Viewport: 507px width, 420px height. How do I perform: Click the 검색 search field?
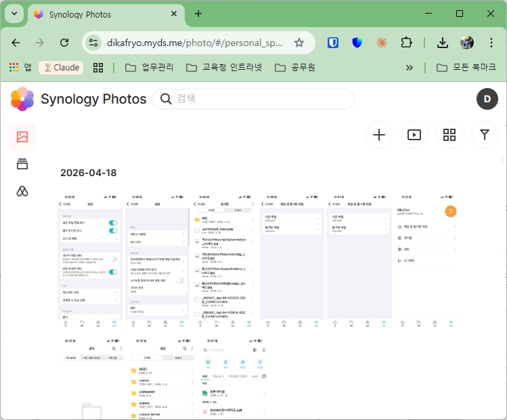[x=261, y=99]
